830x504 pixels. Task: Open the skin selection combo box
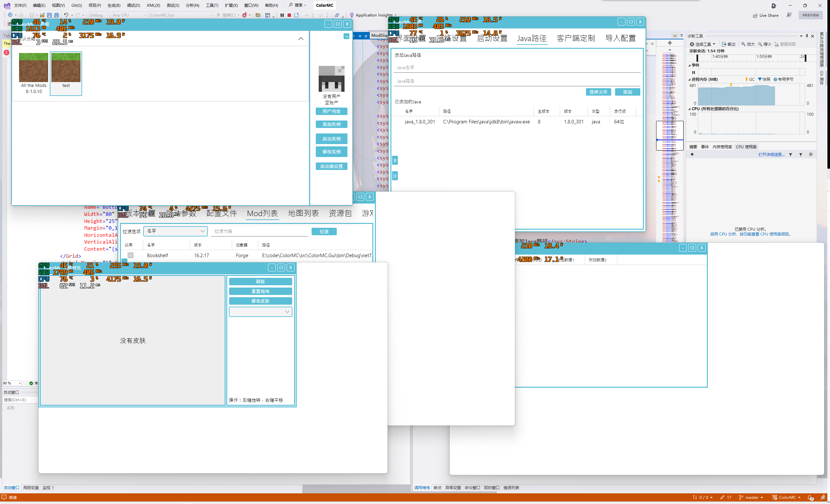[x=261, y=311]
